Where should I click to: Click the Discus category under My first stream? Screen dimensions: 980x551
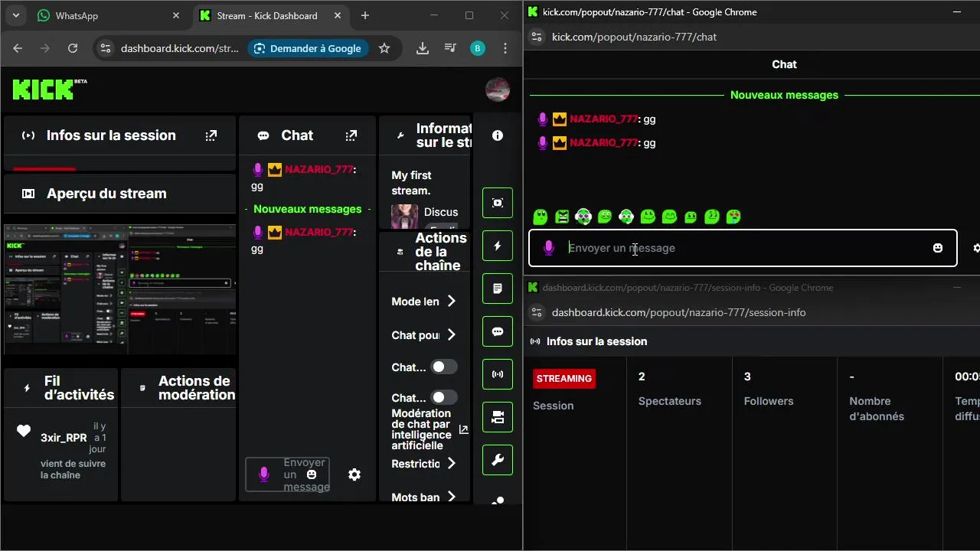coord(441,212)
